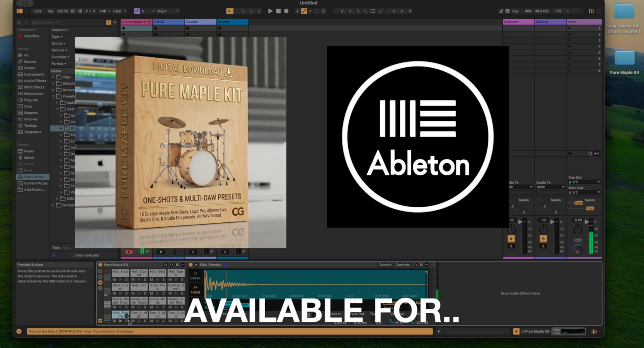Adjust the Main track pan knob
This screenshot has height=348, width=644.
pyautogui.click(x=577, y=230)
